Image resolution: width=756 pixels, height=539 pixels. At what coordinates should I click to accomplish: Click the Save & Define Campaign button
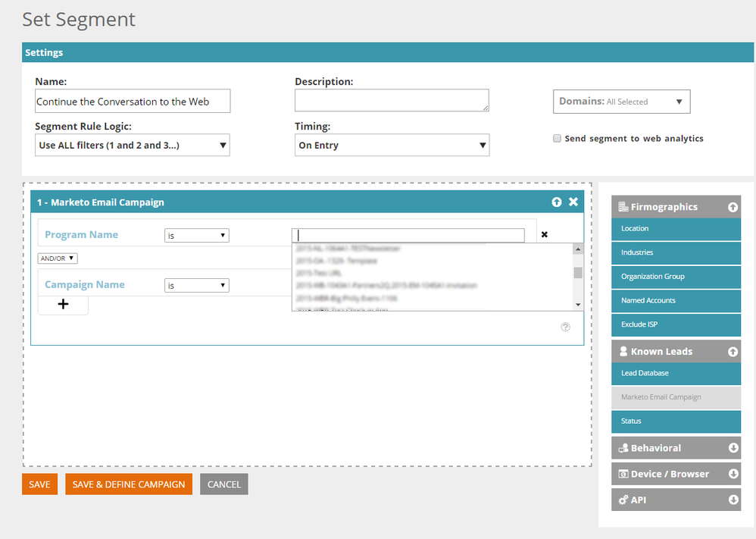tap(129, 484)
